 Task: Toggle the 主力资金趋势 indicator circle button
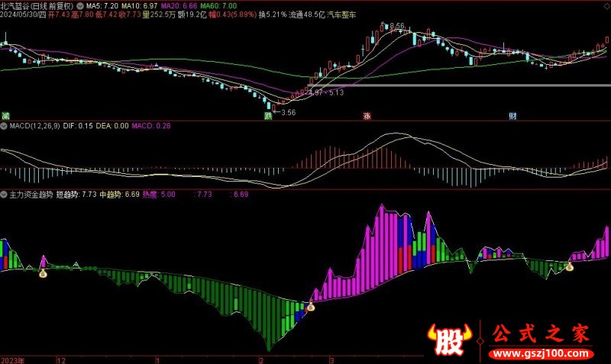[5, 195]
